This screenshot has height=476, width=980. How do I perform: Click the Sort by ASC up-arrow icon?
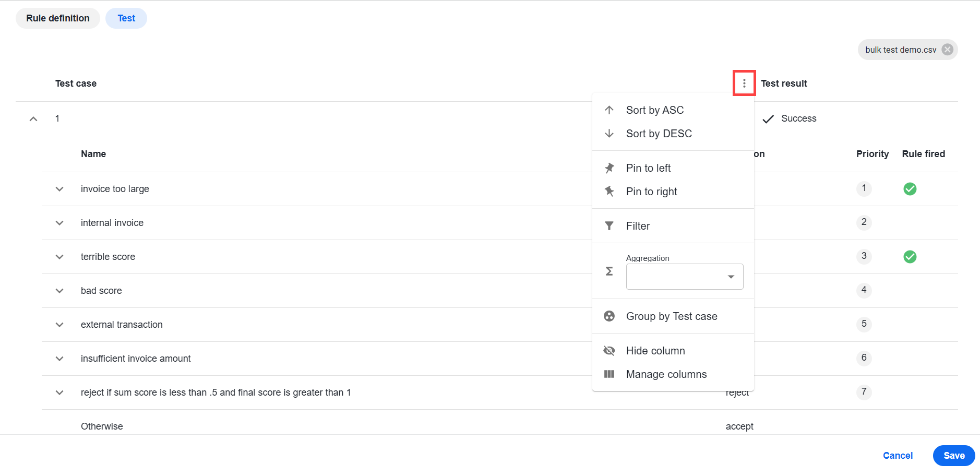click(x=609, y=110)
